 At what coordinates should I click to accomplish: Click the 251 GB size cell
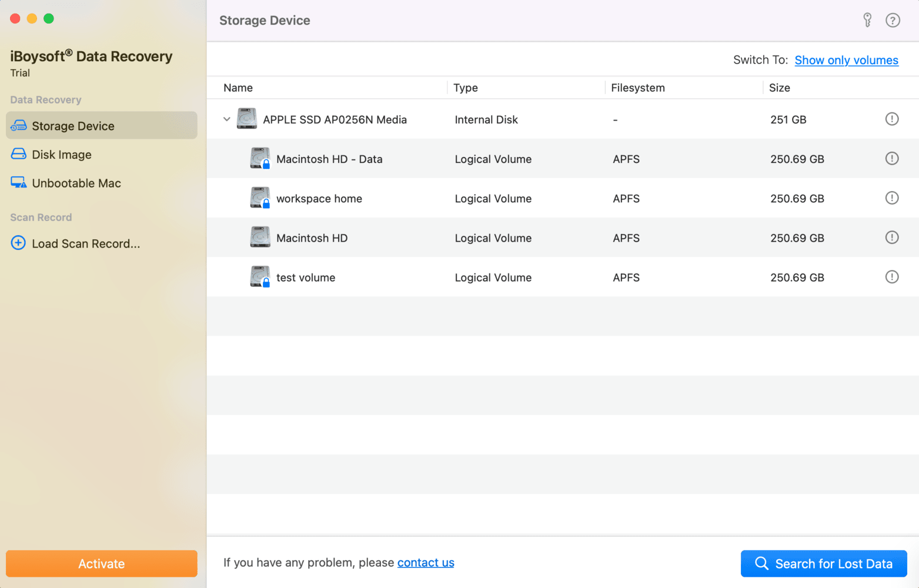click(788, 119)
